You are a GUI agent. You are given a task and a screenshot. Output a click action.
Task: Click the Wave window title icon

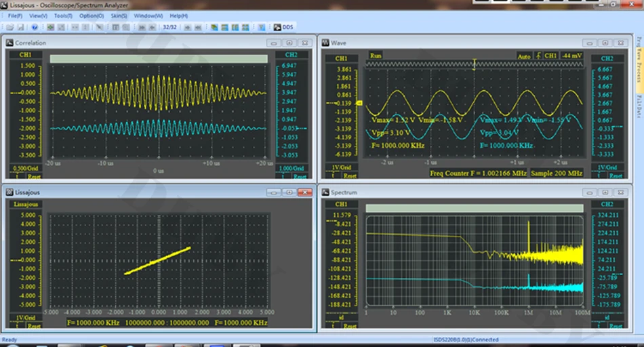pos(325,43)
